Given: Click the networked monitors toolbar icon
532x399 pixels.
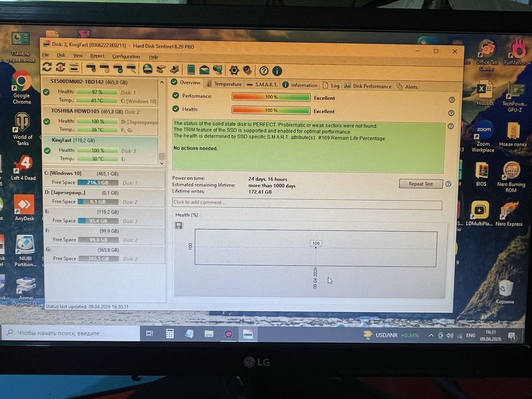Looking at the screenshot, I should click(217, 70).
